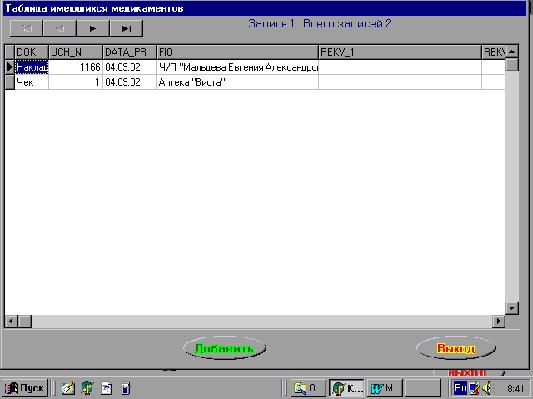Click the empty REKV_1 cell of the Наклад row
This screenshot has height=399, width=533.
pos(400,67)
